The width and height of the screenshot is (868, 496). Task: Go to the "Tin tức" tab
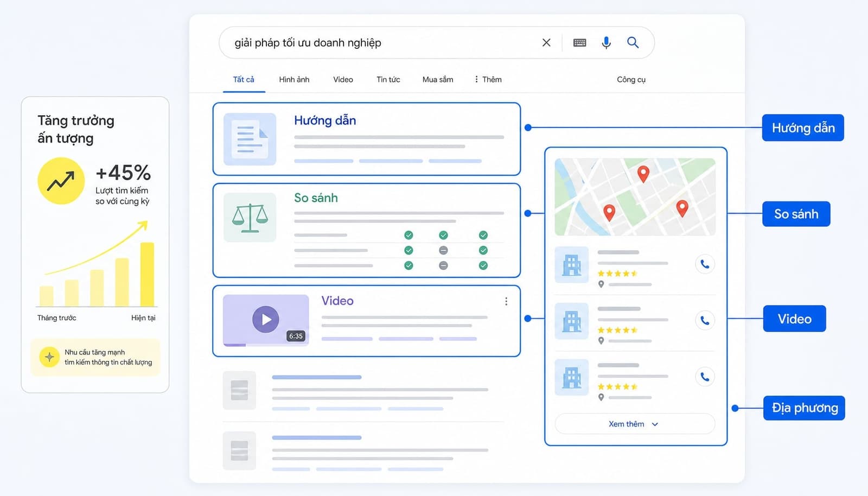pos(388,79)
